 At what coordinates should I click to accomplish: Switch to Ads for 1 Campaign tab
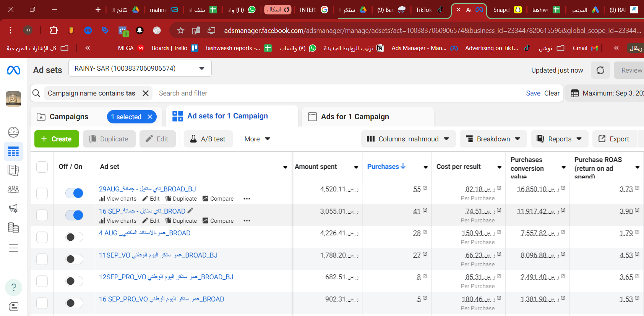(368, 117)
